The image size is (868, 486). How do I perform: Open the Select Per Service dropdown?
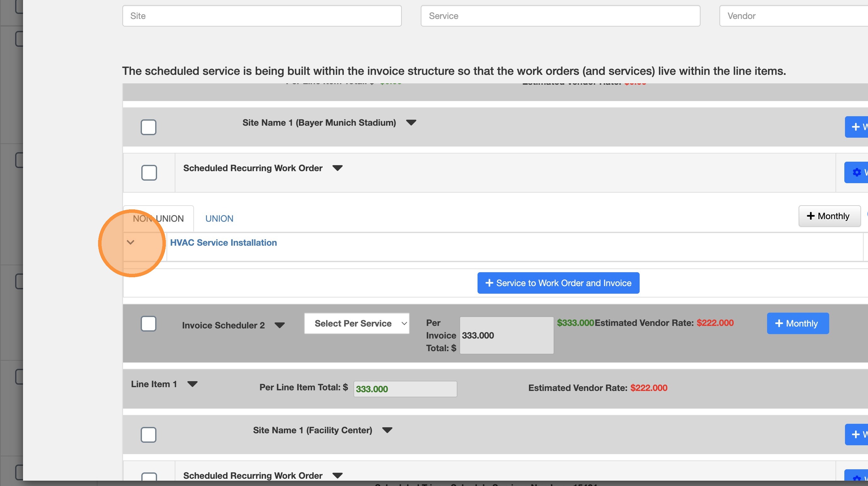point(356,323)
